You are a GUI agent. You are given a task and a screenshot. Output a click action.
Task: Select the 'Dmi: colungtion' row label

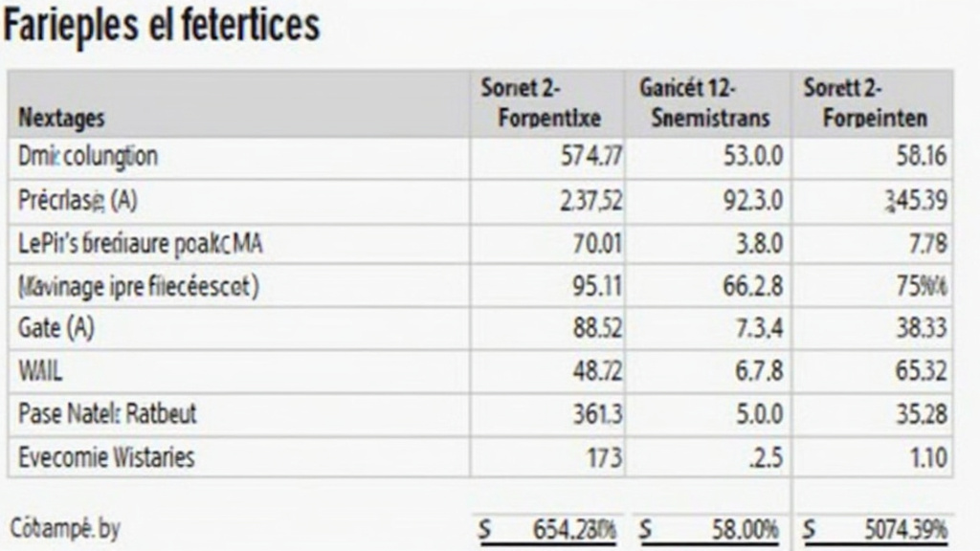(88, 157)
